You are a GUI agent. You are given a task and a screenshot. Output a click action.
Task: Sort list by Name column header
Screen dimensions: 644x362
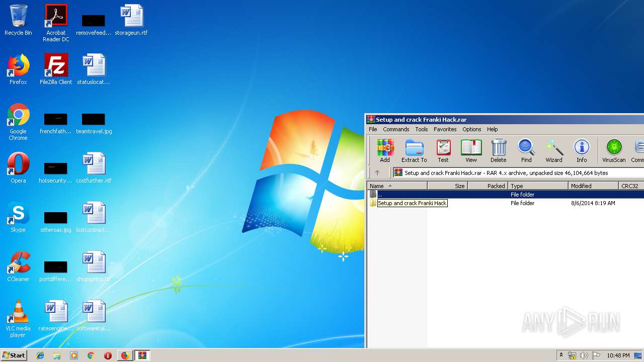point(397,186)
